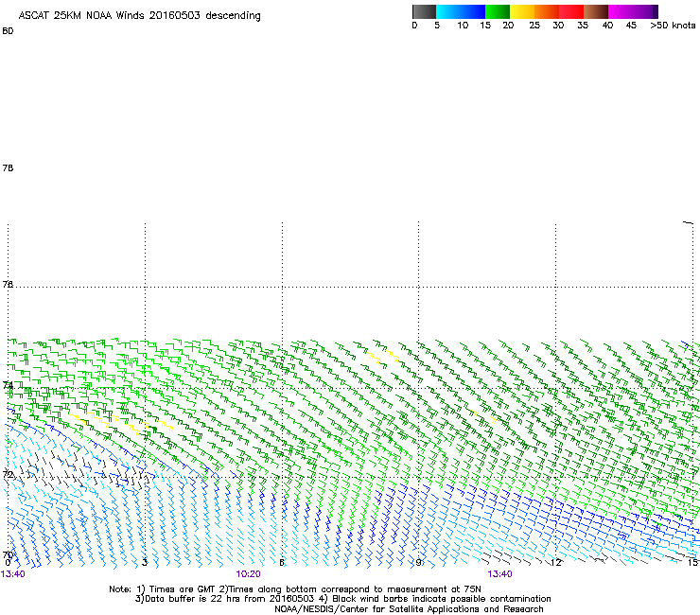The image size is (700, 615).
Task: Pick the magenta 40–45 knots color bar segment
Action: coord(621,11)
